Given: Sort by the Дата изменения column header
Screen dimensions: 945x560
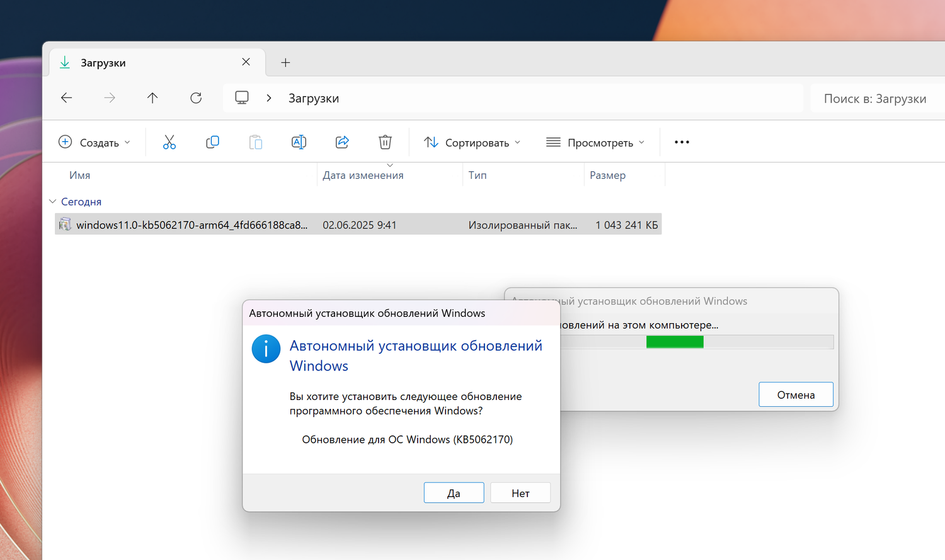Looking at the screenshot, I should click(x=364, y=175).
